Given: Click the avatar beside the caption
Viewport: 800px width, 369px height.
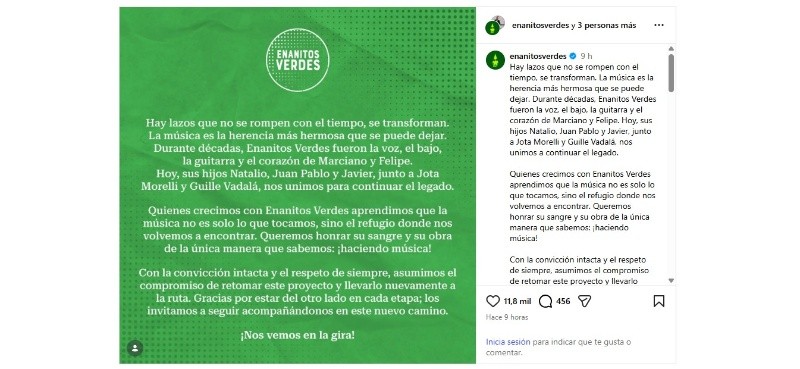Looking at the screenshot, I should [x=495, y=60].
